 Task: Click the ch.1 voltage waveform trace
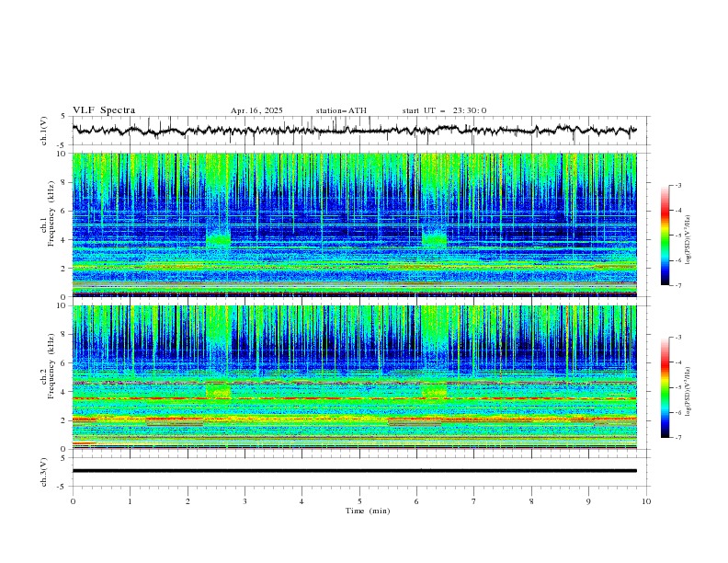pyautogui.click(x=354, y=130)
